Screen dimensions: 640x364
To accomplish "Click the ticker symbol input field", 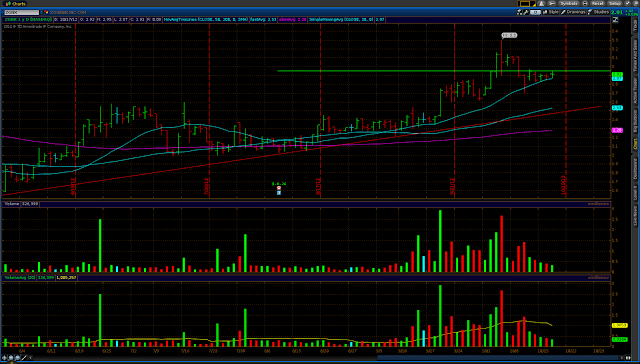I will point(22,12).
